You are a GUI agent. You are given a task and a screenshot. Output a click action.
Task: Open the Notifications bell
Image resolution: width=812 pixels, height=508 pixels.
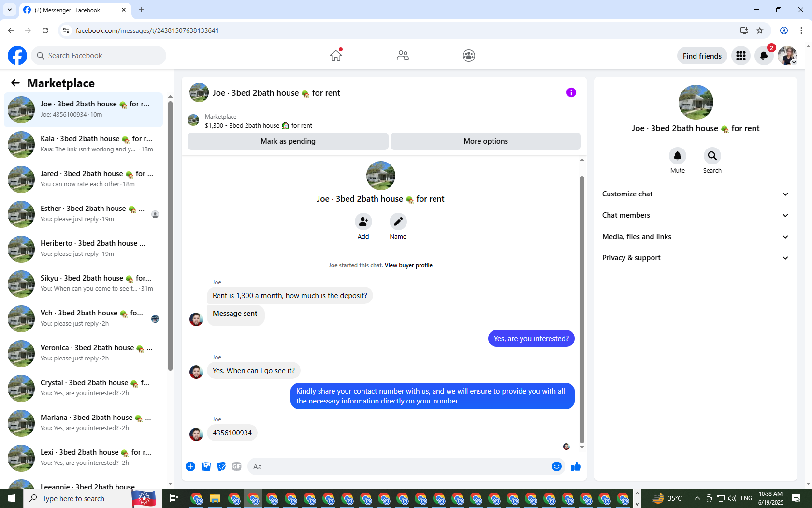(x=764, y=56)
